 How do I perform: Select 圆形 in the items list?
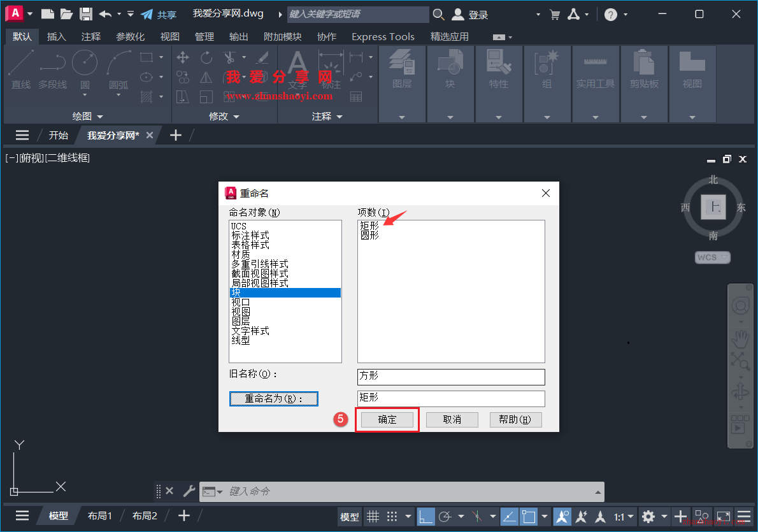(370, 235)
